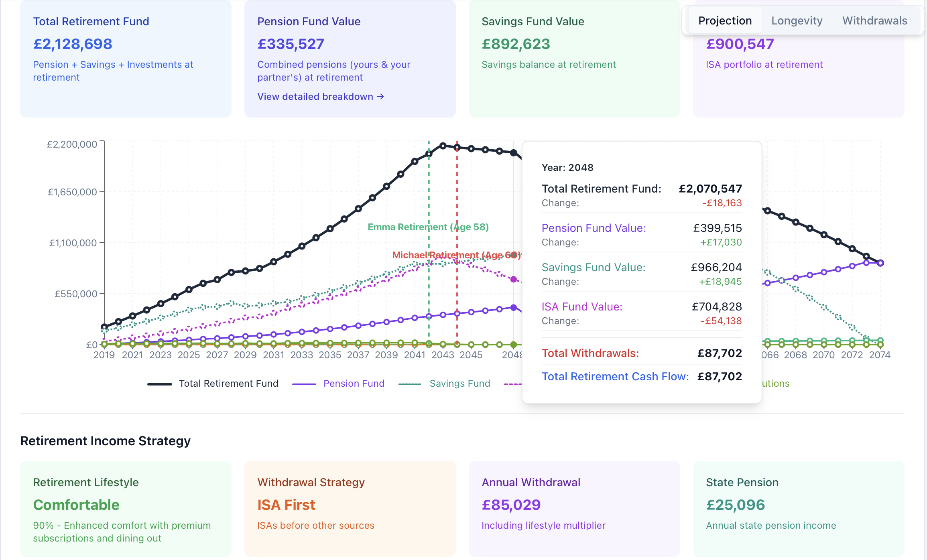Click the -£18,163 change value
The width and height of the screenshot is (927, 560).
[722, 203]
